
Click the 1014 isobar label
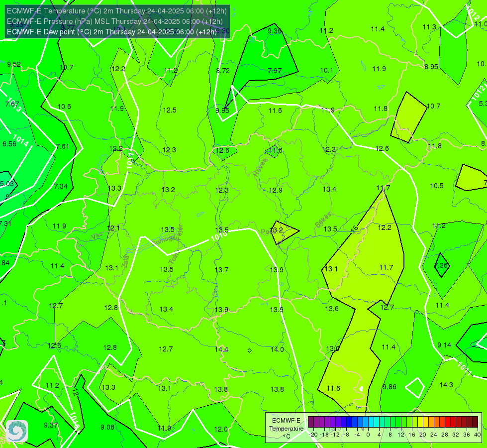pos(21,140)
